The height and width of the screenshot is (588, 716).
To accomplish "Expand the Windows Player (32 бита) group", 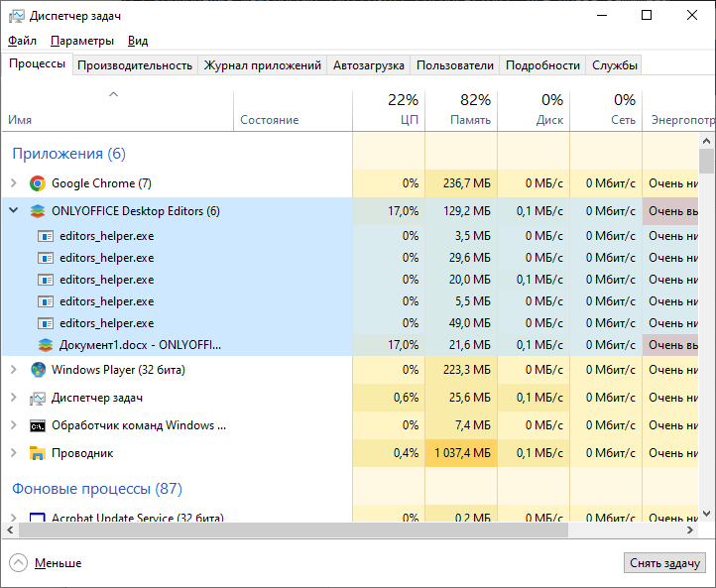I will pyautogui.click(x=14, y=369).
